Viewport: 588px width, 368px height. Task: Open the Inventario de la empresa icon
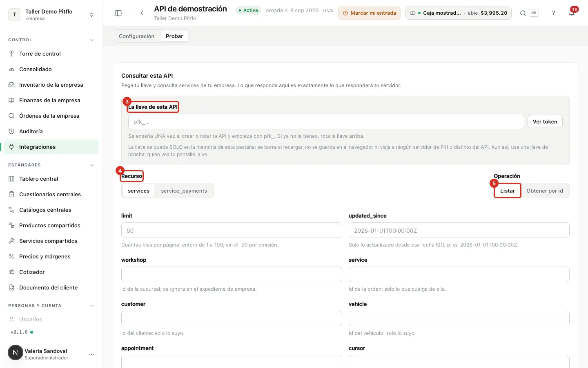(x=11, y=85)
